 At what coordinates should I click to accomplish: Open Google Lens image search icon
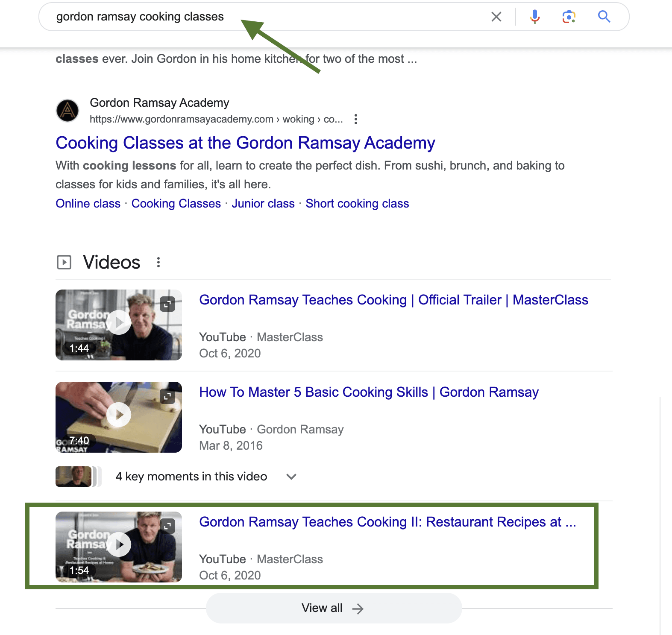(x=569, y=17)
